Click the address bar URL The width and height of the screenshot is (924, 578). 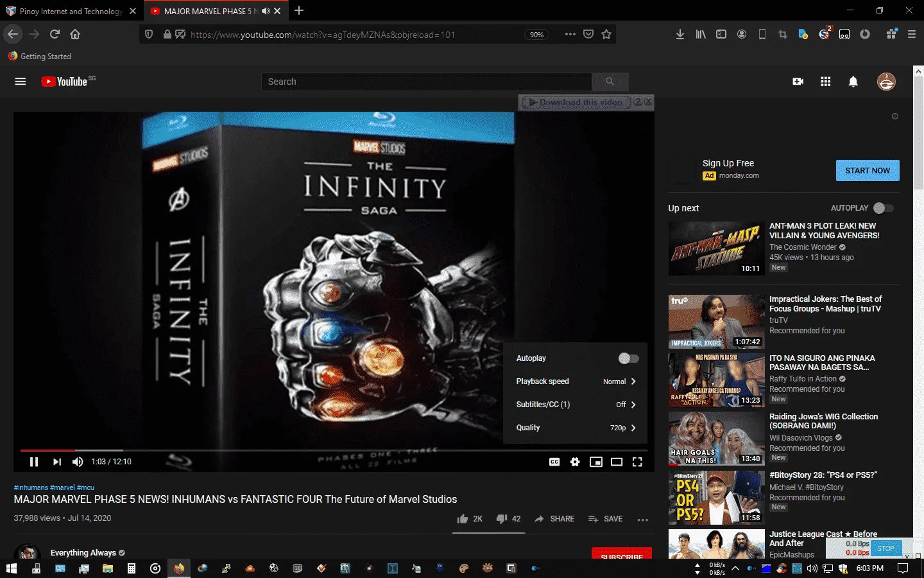(323, 35)
